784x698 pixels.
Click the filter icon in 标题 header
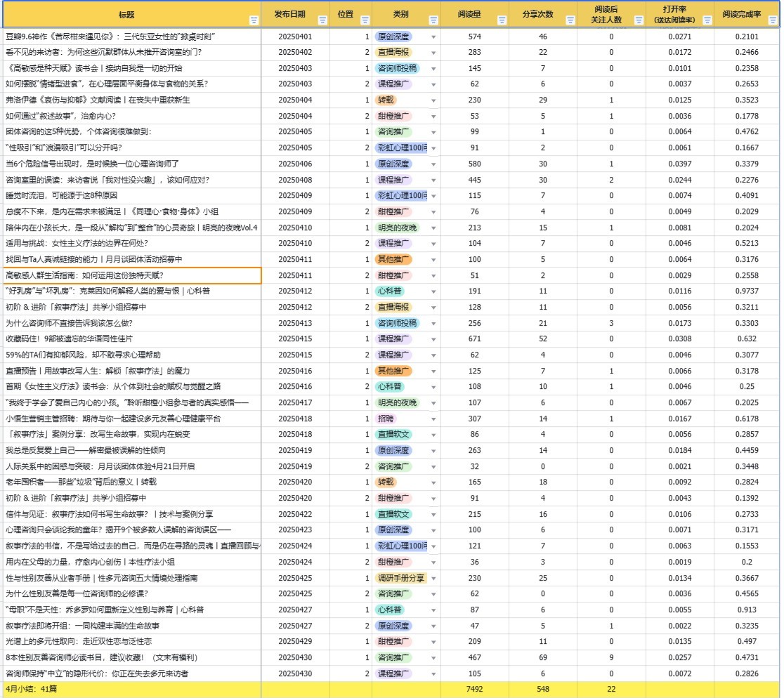pos(253,20)
